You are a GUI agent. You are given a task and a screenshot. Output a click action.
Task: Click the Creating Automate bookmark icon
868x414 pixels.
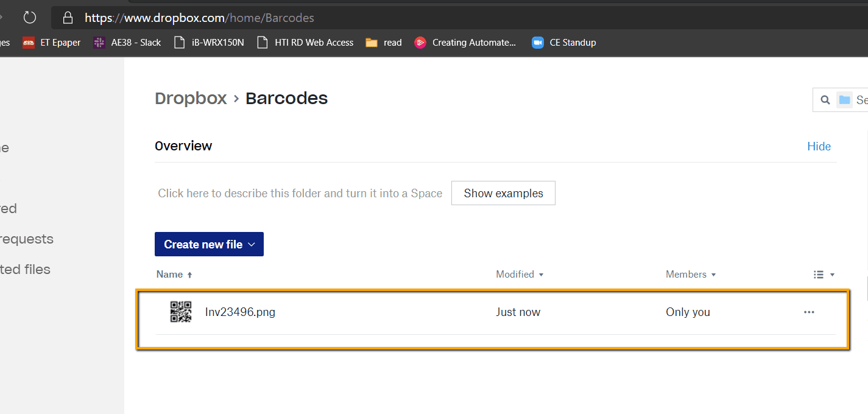[420, 42]
